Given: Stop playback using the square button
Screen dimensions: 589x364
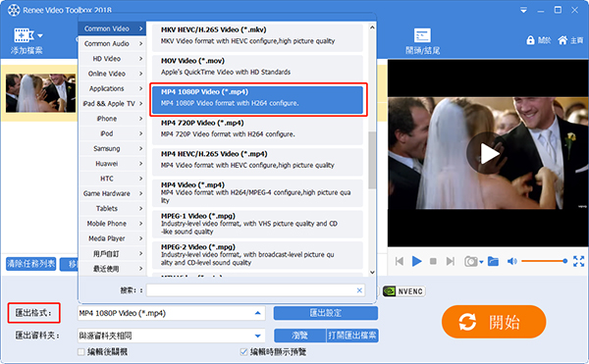Looking at the screenshot, I should (433, 261).
